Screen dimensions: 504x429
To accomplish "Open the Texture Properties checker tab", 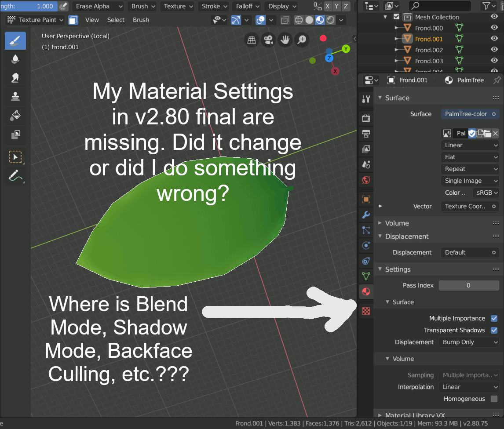I will click(366, 311).
